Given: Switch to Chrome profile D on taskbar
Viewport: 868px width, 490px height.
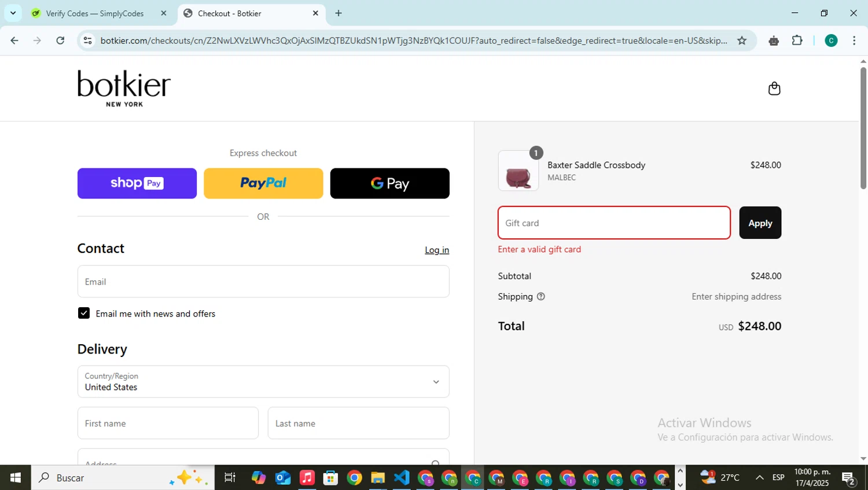Looking at the screenshot, I should [638, 478].
